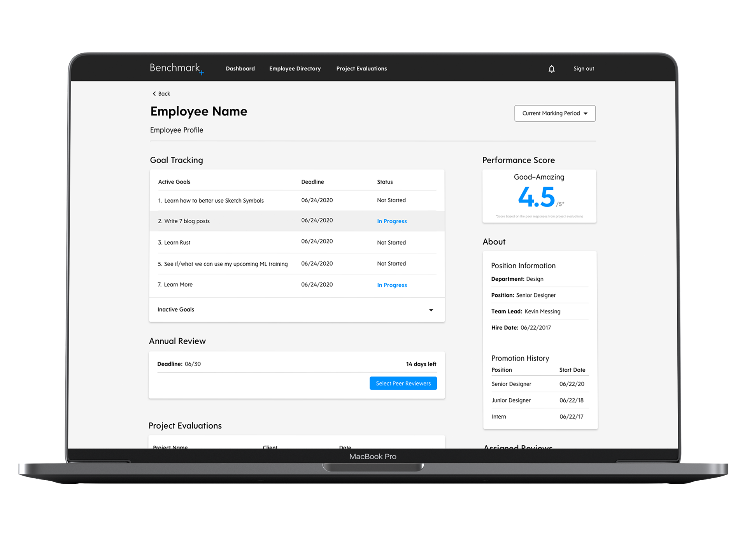Click the notification bell icon

pos(551,69)
